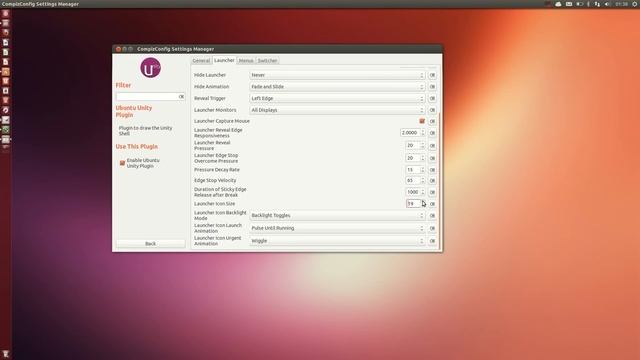Click the Launcher Reveal Edge Responsiveness value field
This screenshot has width=640, height=360.
click(x=410, y=133)
